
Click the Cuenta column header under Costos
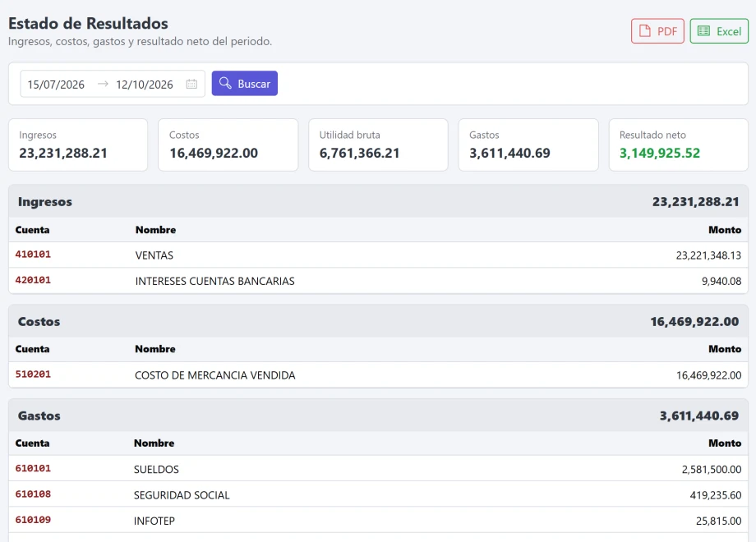32,349
